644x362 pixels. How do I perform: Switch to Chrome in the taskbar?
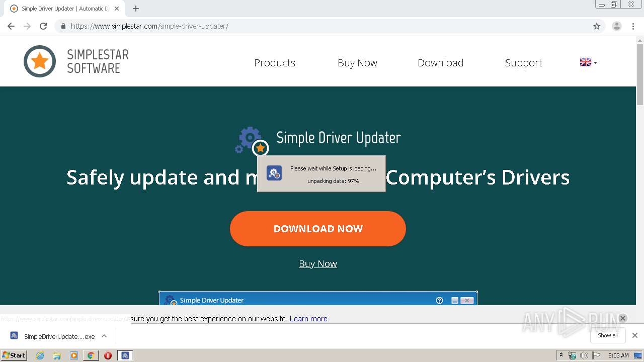tap(91, 355)
